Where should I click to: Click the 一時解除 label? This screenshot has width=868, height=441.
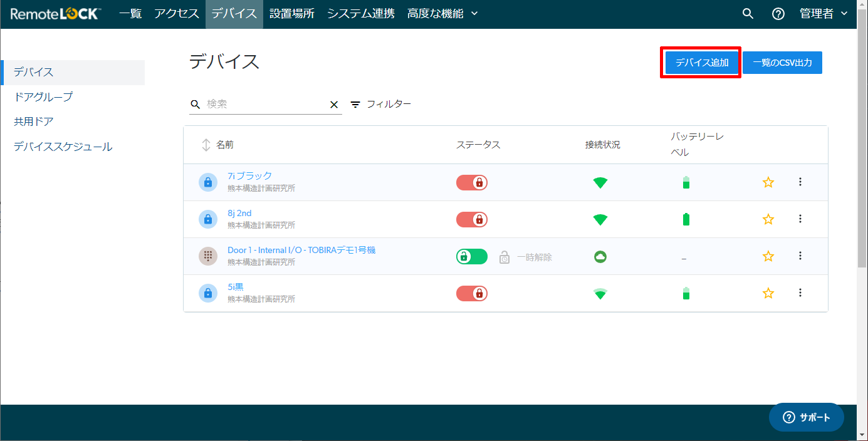[535, 257]
